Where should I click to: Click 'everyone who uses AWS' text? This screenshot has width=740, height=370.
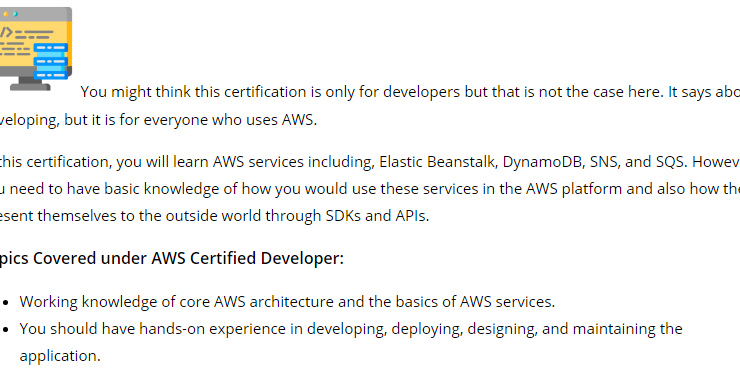pyautogui.click(x=230, y=120)
